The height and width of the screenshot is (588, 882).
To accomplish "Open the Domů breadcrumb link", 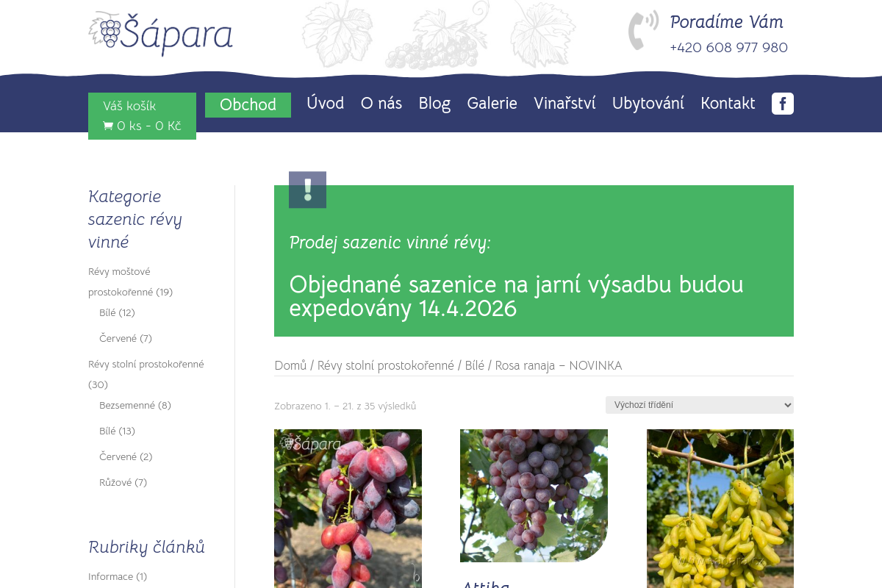I will (x=290, y=365).
